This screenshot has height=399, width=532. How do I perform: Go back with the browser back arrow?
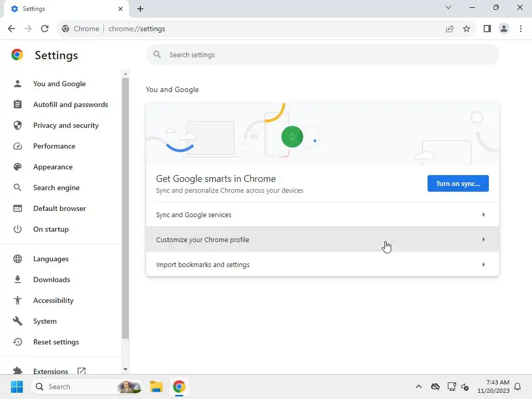click(11, 29)
